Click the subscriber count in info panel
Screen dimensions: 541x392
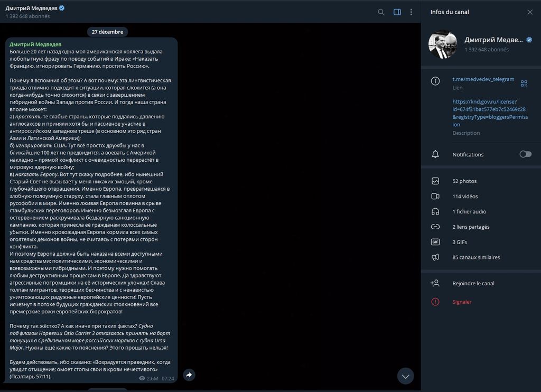(x=487, y=50)
